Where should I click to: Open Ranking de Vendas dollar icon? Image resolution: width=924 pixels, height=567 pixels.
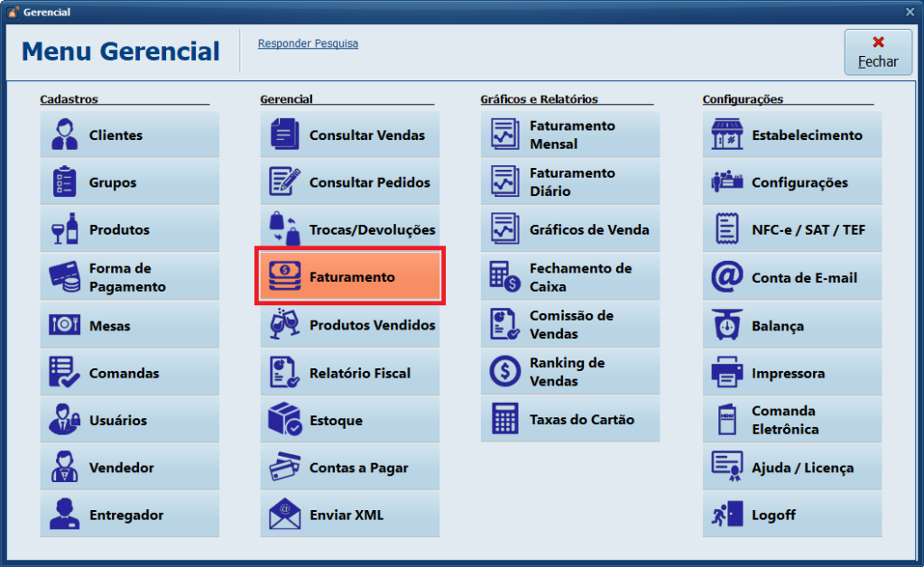(504, 371)
